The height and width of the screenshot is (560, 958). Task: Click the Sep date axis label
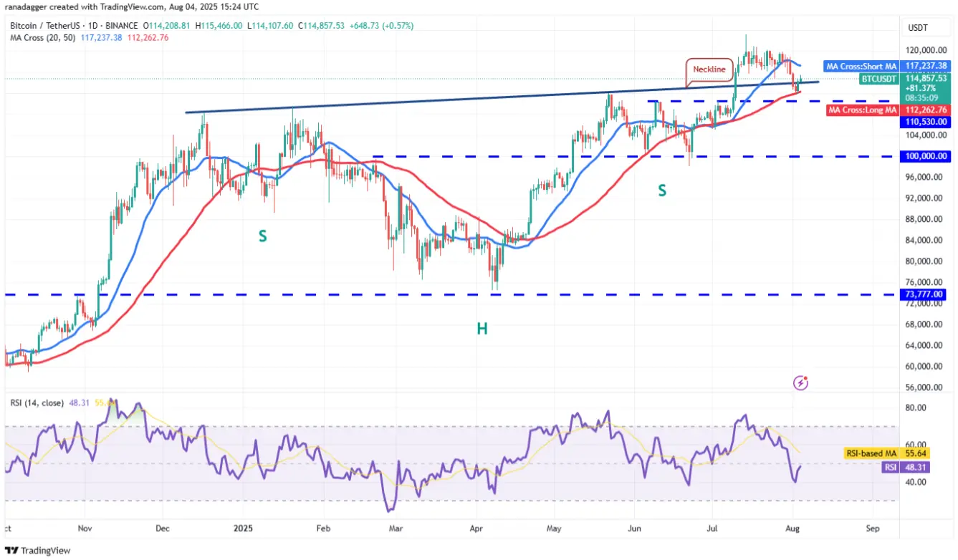(872, 528)
